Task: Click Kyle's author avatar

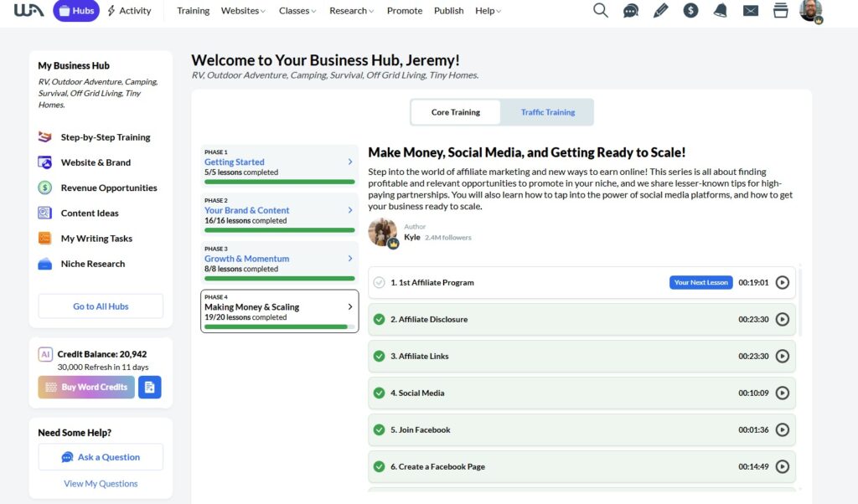Action: click(x=383, y=232)
